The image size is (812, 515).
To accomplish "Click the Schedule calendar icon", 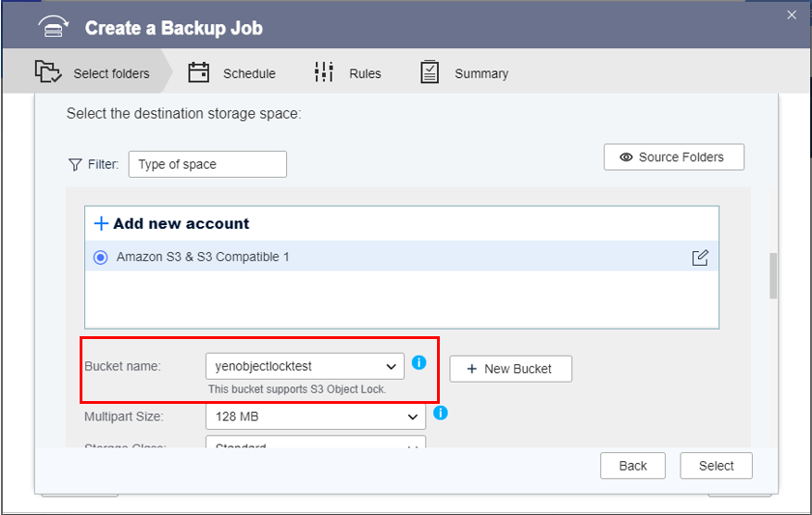I will 198,72.
